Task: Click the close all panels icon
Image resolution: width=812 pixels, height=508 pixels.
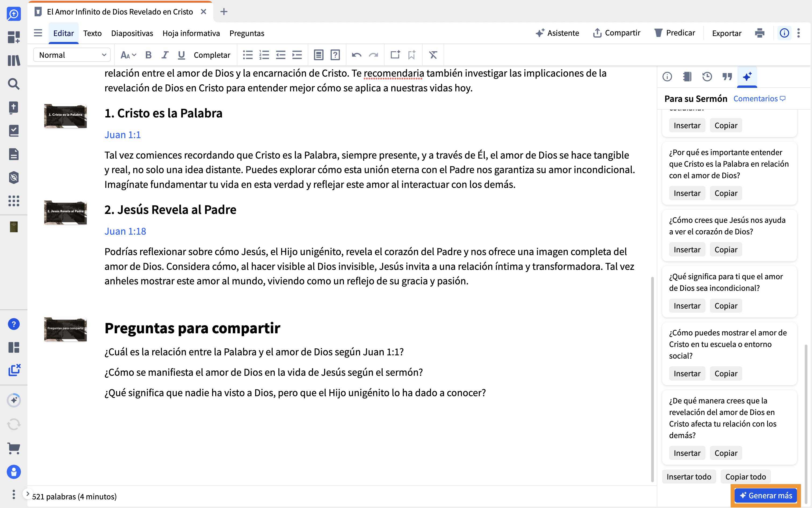Action: coord(15,370)
